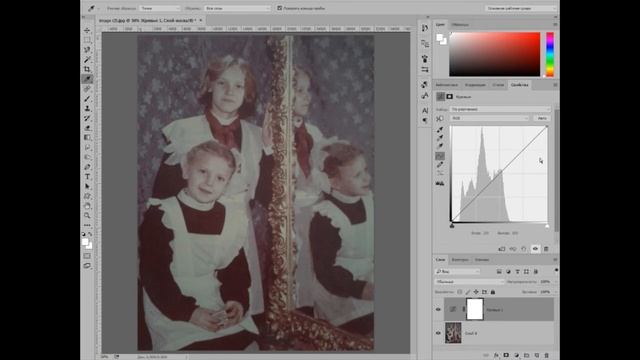Select the Eraser tool
Screen dimensions: 640x360
87,128
